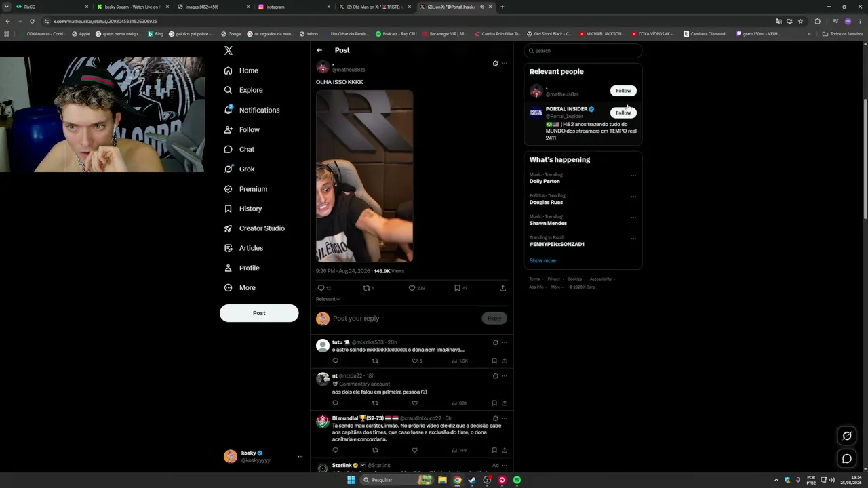Click the X logo at top

pyautogui.click(x=229, y=51)
